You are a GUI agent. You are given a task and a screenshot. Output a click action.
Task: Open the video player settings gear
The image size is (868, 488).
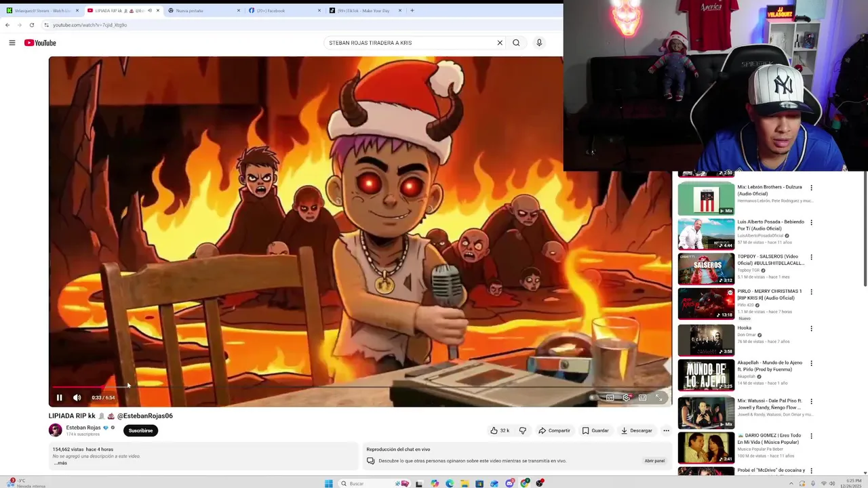[626, 398]
